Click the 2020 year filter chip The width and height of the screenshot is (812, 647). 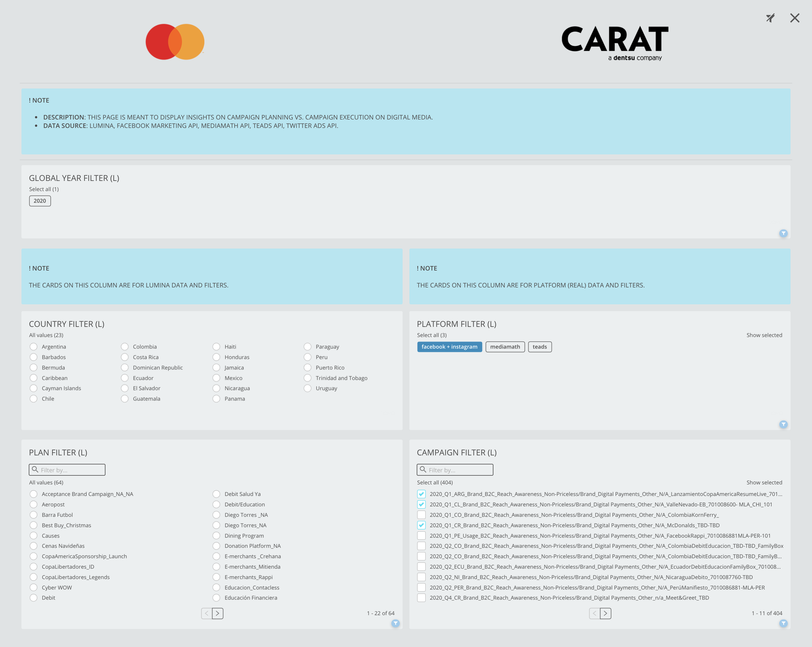(x=40, y=201)
